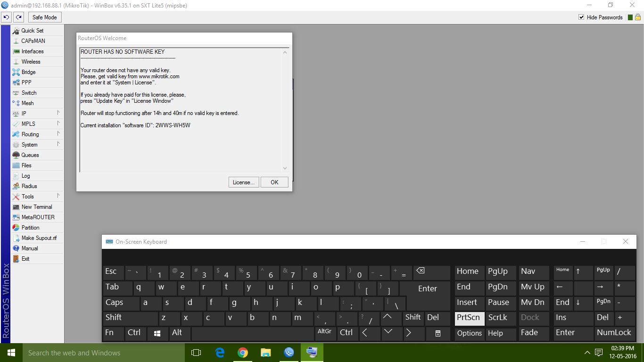Toggle the Alt key on On-Screen Keyboard

180,334
